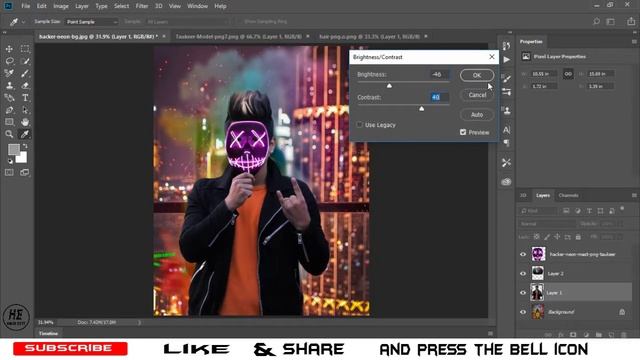
Task: Click the search icon in options bar
Action: [x=596, y=22]
